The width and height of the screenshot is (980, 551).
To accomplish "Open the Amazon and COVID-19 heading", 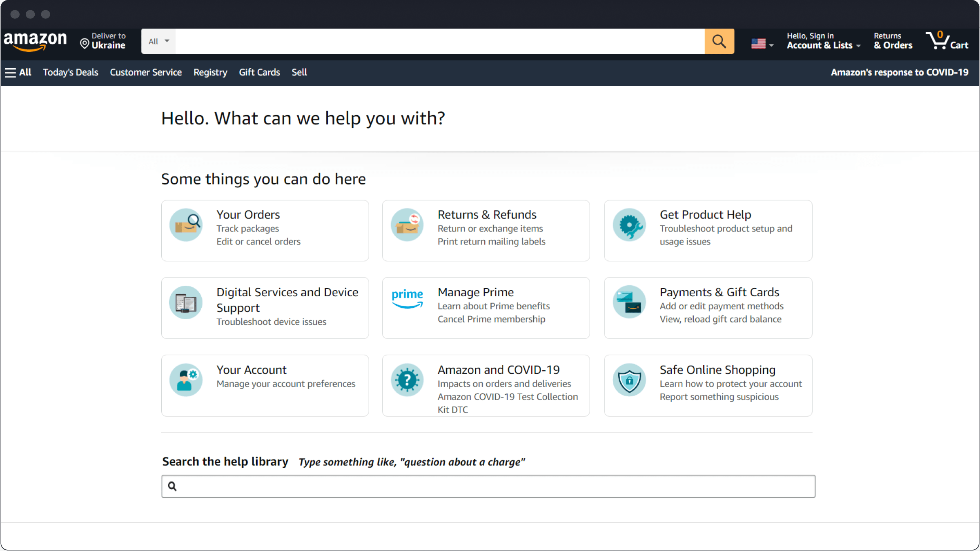I will click(x=499, y=370).
